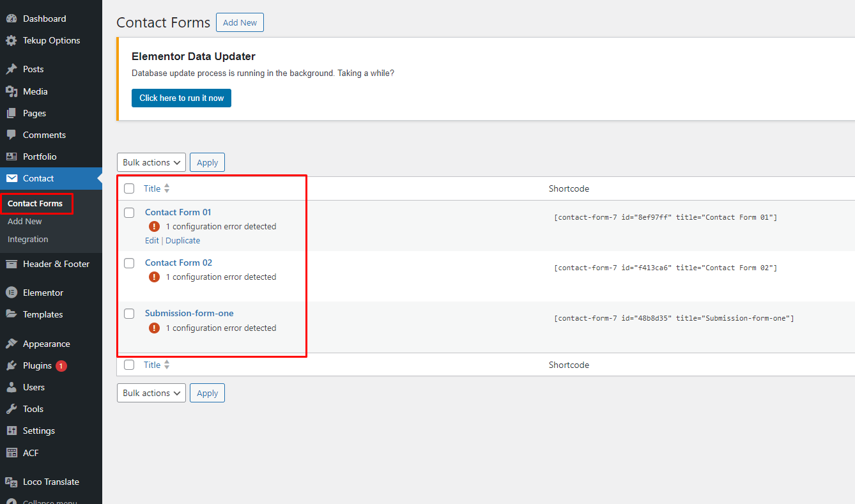
Task: Click Edit link under Contact Form 01
Action: tap(151, 241)
